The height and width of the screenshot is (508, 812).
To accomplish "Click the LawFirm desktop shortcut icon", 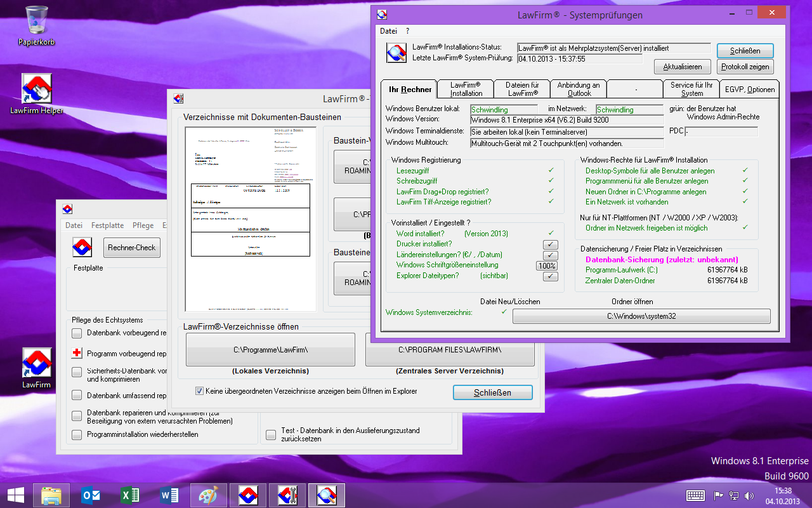I will tap(36, 363).
